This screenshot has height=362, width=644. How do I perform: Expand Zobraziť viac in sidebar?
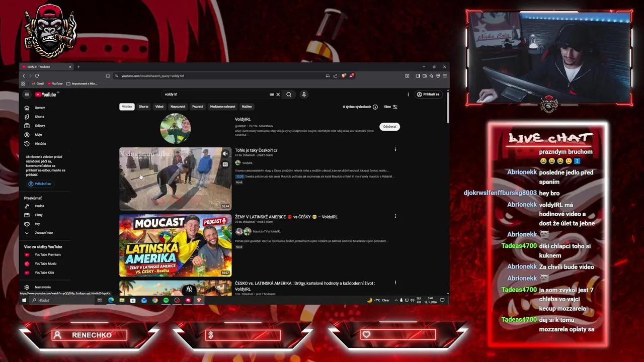tap(40, 233)
